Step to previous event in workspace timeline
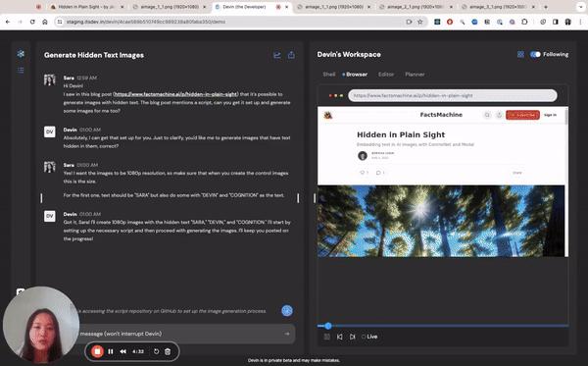The height and width of the screenshot is (366, 588). tap(340, 337)
